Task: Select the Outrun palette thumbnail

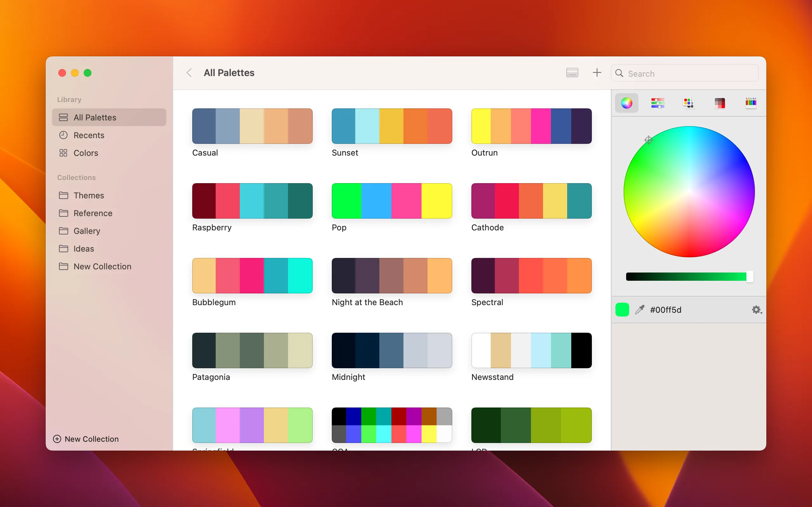Action: (531, 126)
